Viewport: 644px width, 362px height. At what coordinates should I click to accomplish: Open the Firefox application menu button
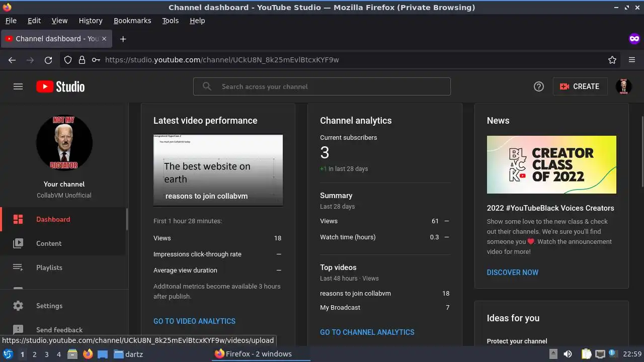pyautogui.click(x=632, y=60)
